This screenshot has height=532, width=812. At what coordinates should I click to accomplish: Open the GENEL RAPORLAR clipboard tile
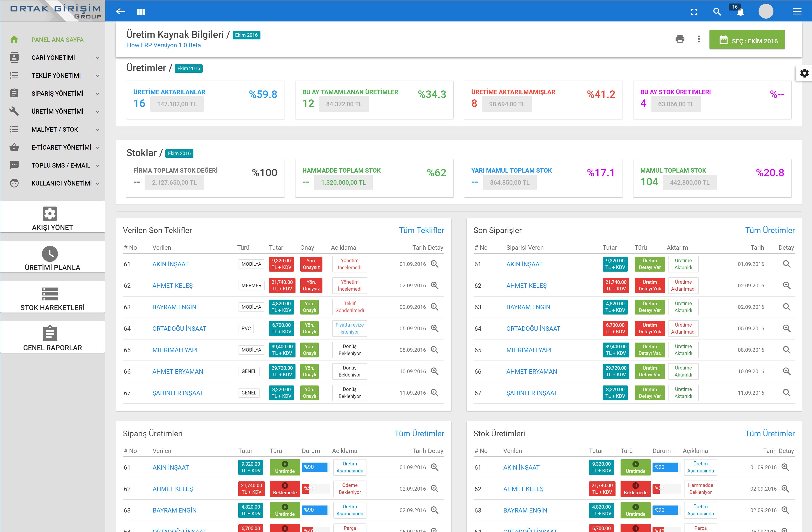[x=53, y=337]
